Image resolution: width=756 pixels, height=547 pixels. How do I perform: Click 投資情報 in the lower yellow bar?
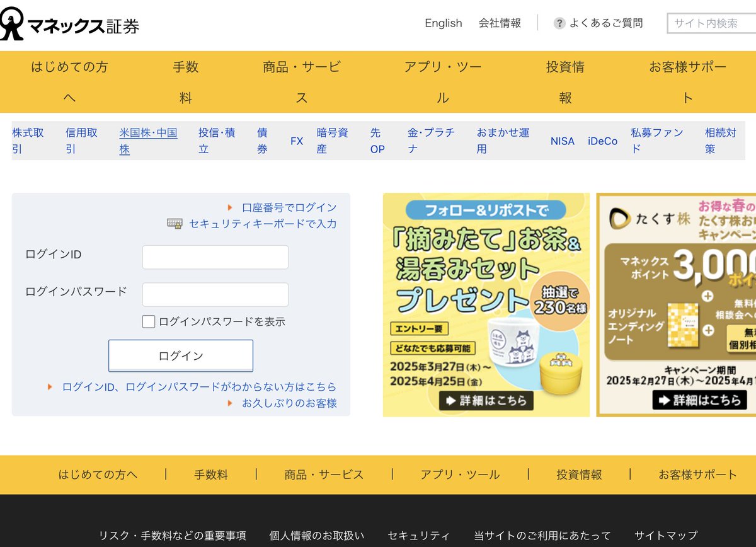[x=579, y=475]
